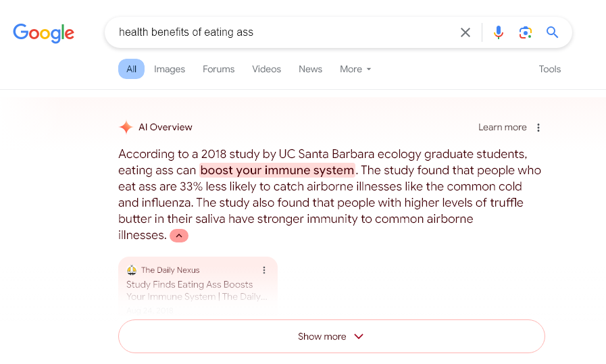Start voice search with microphone icon

[498, 32]
